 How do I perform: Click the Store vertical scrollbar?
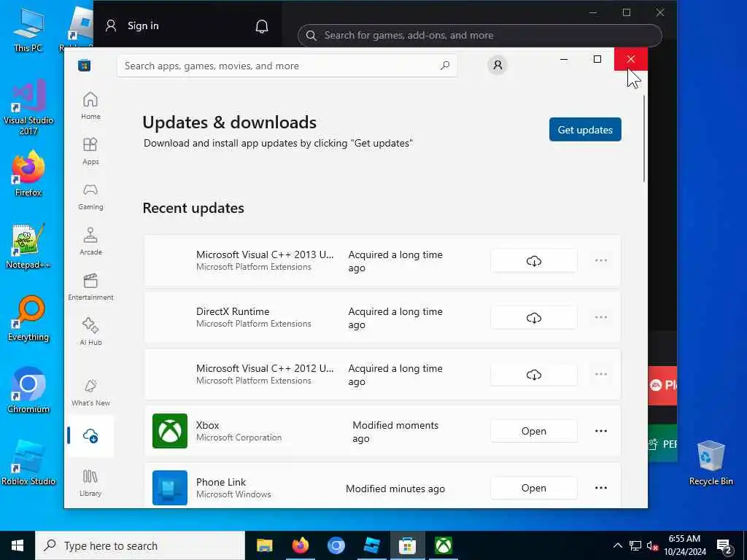644,138
